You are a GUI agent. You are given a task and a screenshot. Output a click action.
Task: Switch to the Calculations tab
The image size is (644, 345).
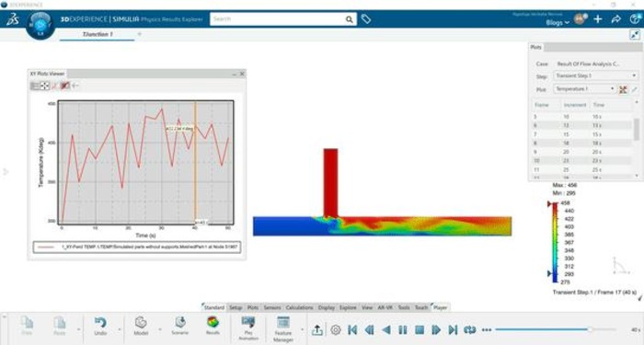point(299,307)
